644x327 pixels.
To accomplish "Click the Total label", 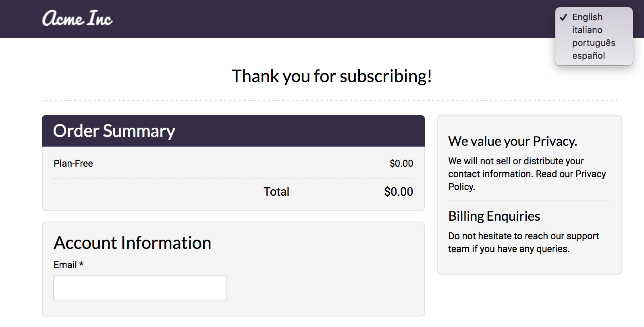I will point(276,192).
